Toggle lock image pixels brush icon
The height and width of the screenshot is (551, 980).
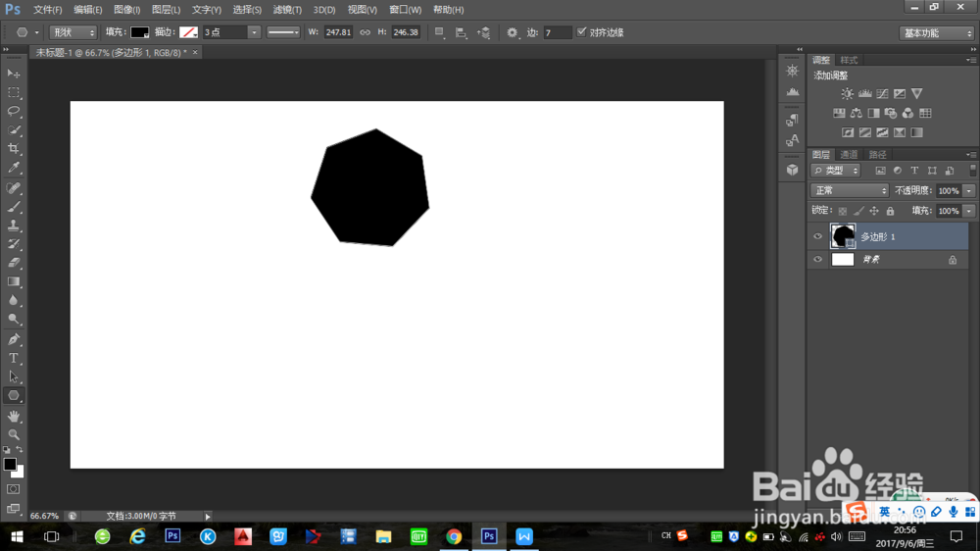point(858,211)
